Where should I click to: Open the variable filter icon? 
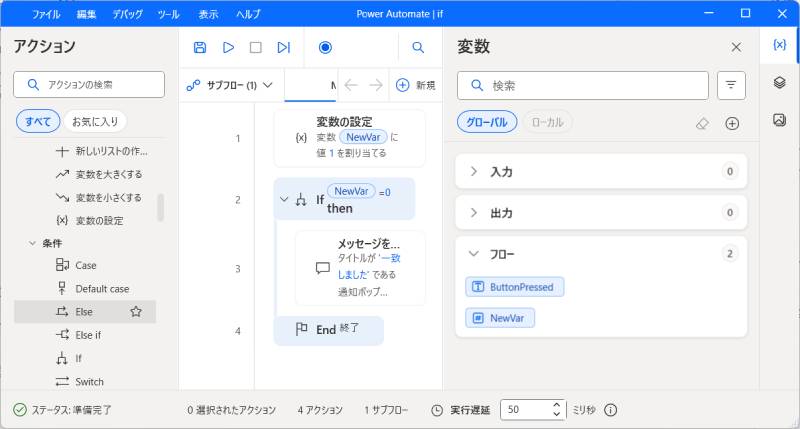point(731,86)
